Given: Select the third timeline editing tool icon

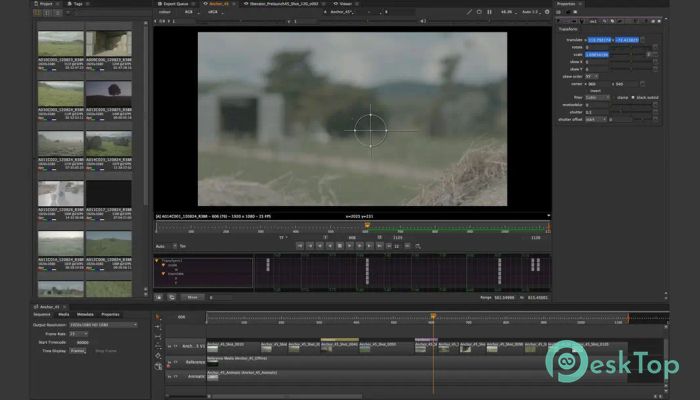Looking at the screenshot, I should click(x=158, y=337).
